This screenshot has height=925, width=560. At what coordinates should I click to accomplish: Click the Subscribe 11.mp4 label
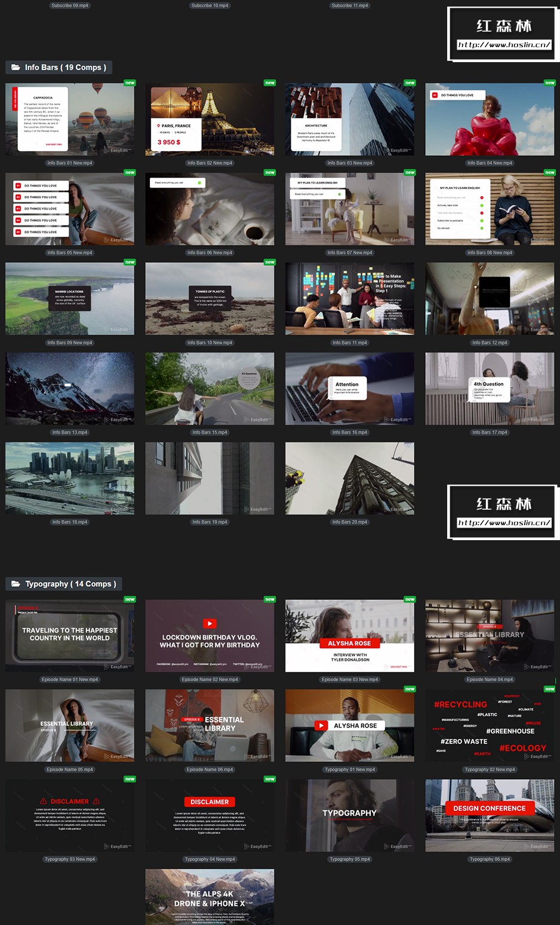[x=350, y=5]
